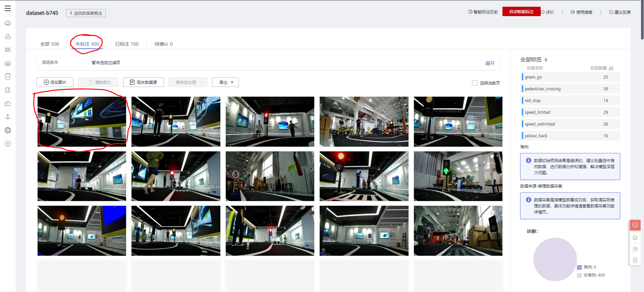This screenshot has width=644, height=292.
Task: Open the thumbnail showing speed limit 5 sign
Action: click(x=270, y=176)
